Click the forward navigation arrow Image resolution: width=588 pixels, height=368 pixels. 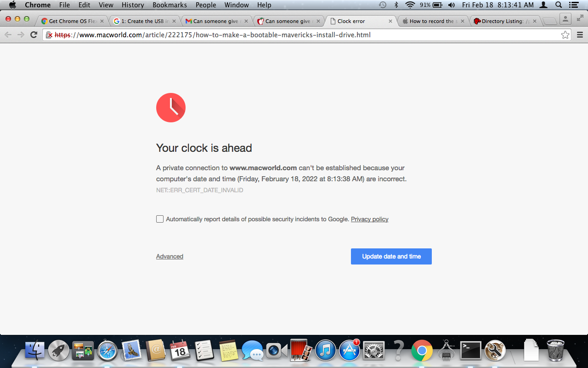click(21, 35)
